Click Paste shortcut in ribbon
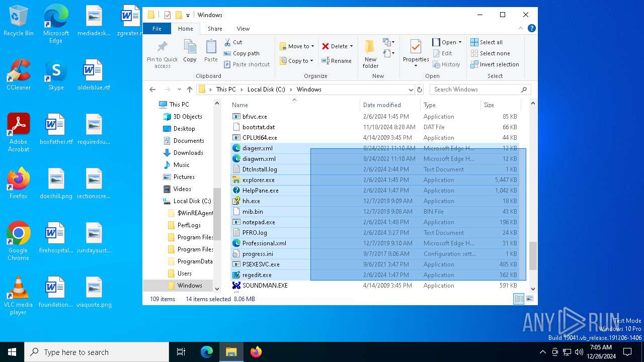 [247, 64]
